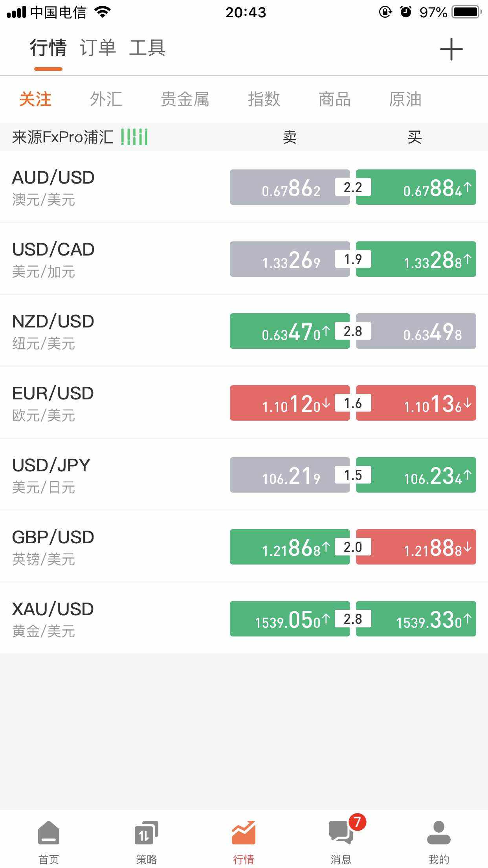The height and width of the screenshot is (868, 488).
Task: Tap the green signal bars beside FxPro浦汇
Action: [134, 137]
